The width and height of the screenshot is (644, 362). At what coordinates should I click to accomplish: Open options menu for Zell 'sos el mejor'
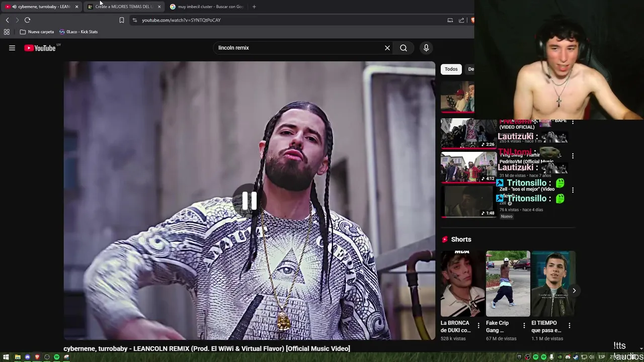pyautogui.click(x=573, y=190)
